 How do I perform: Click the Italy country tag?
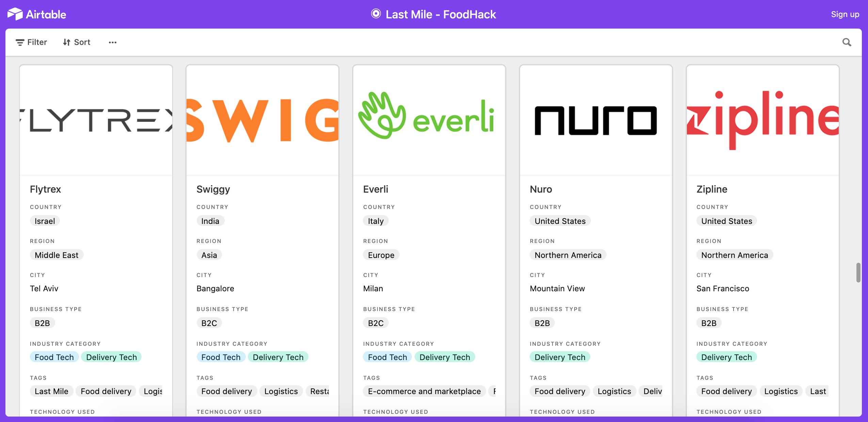pos(375,221)
